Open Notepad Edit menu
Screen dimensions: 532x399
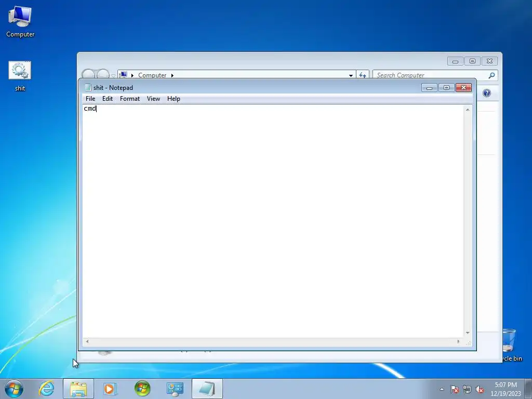[108, 99]
